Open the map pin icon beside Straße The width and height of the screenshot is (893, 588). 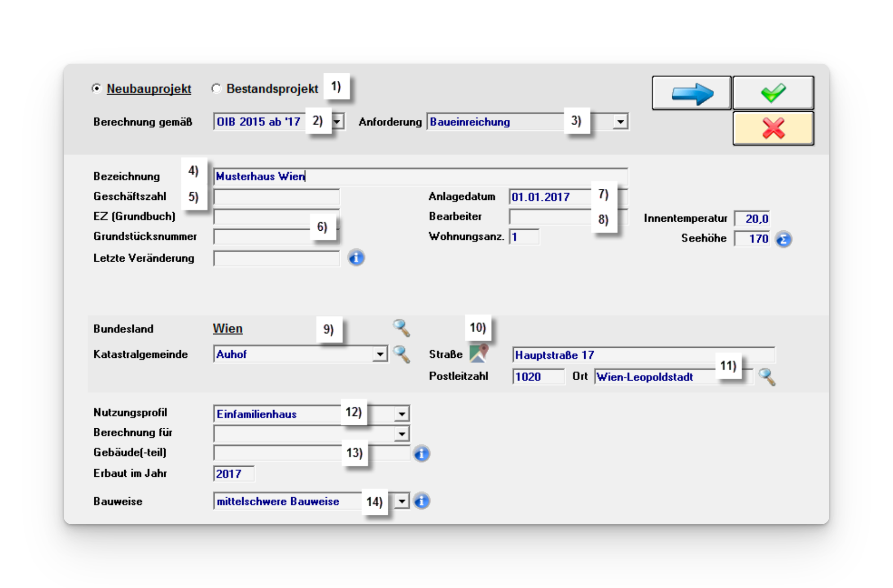(x=479, y=353)
